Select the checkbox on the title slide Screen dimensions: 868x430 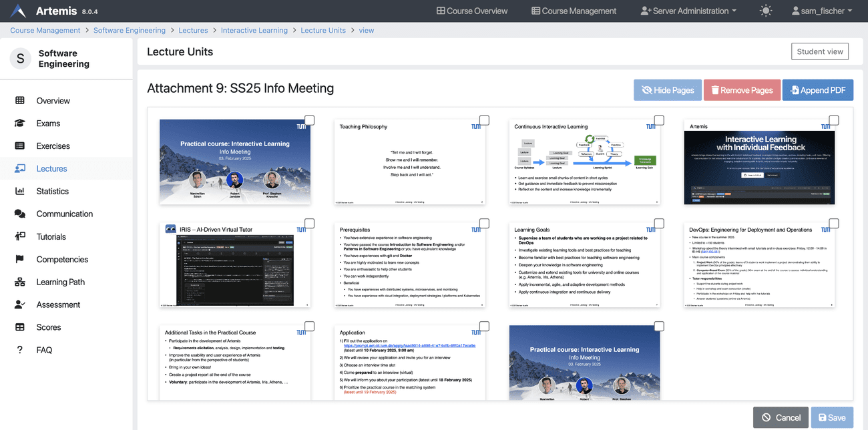click(x=309, y=120)
